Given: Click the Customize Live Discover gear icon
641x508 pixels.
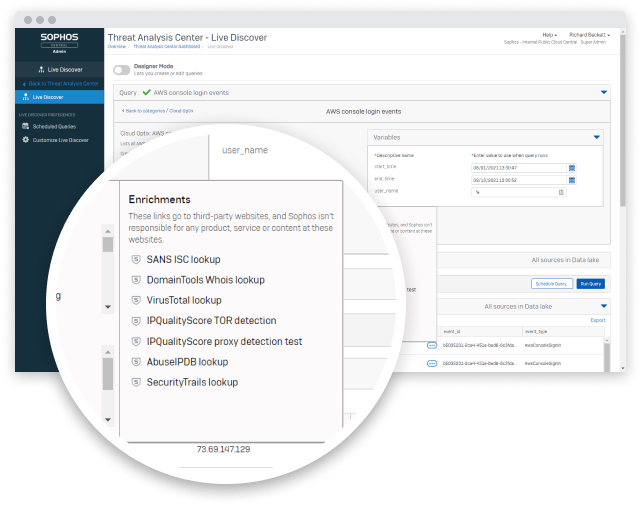Looking at the screenshot, I should point(25,140).
